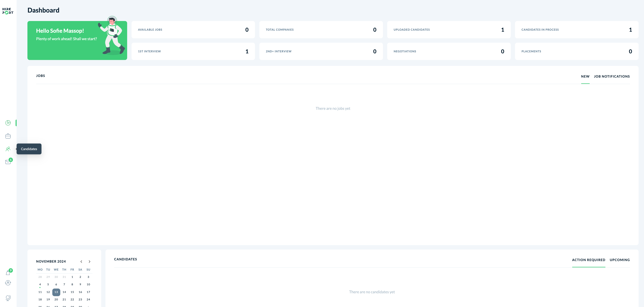Click the globe language icon
Viewport: 644px width, 307px height.
pyautogui.click(x=8, y=298)
